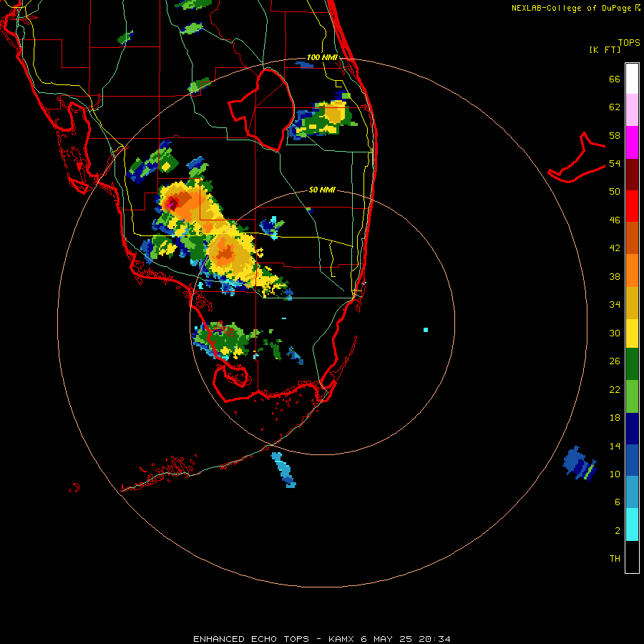Click the navy legend swatch between 18 and 14
Screen dimensions: 644x644
(x=632, y=429)
